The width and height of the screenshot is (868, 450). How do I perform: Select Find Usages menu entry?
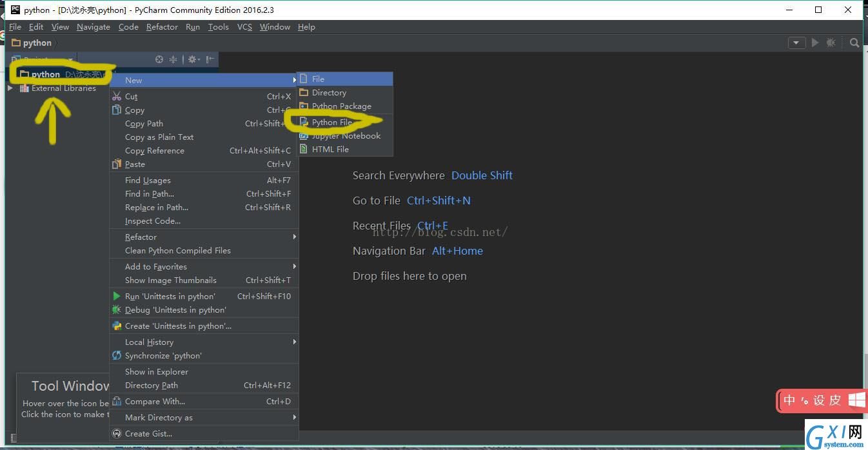(x=204, y=180)
